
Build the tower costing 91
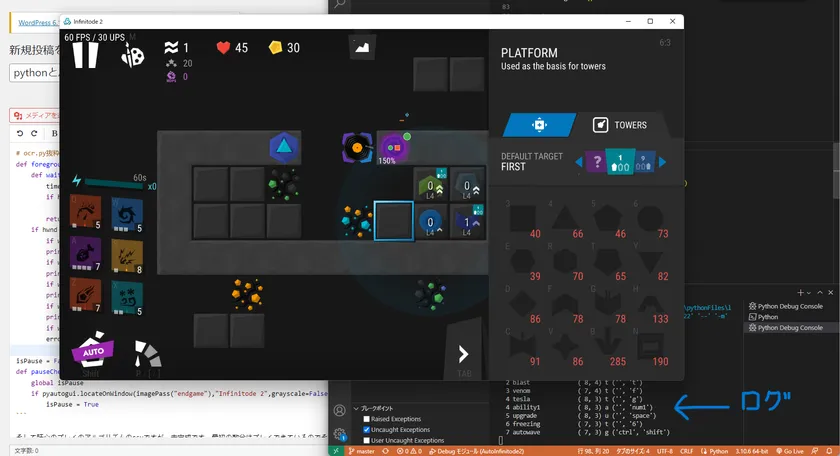523,348
